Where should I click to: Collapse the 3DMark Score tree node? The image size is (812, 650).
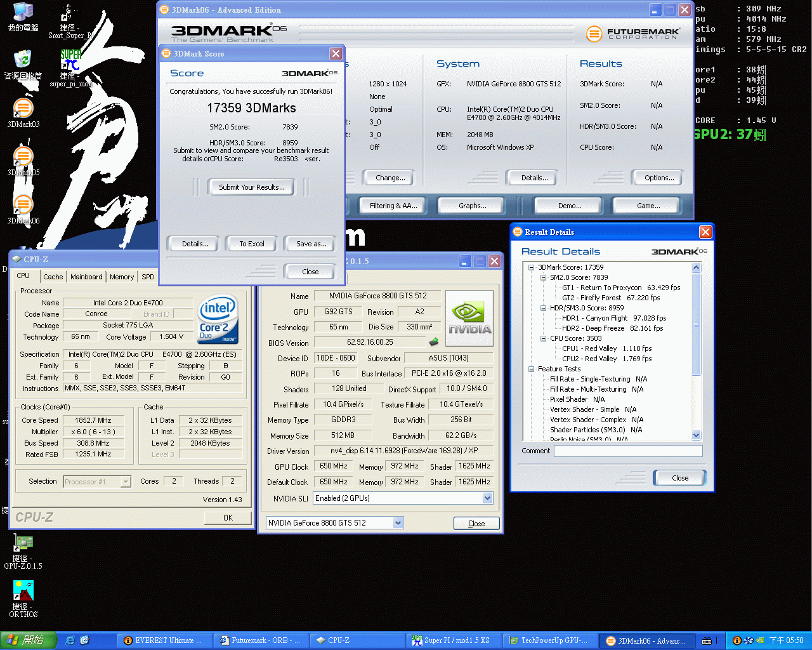[x=531, y=267]
